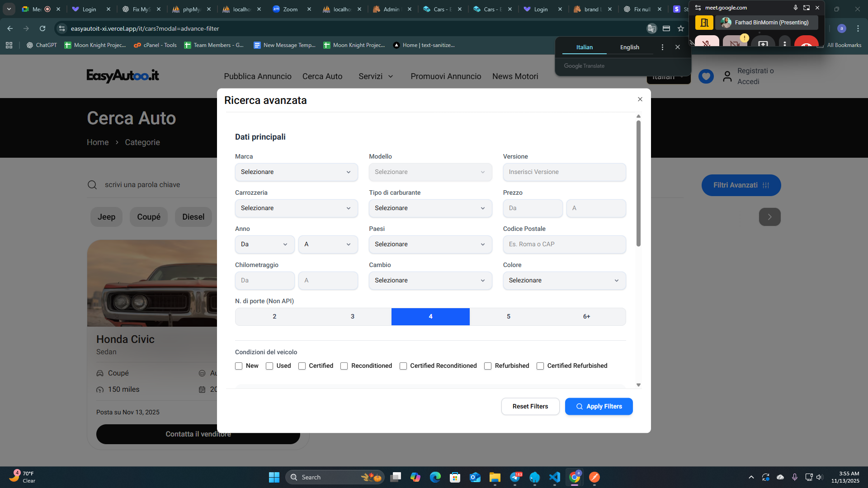868x488 pixels.
Task: Close the Google Translate popup
Action: [677, 47]
